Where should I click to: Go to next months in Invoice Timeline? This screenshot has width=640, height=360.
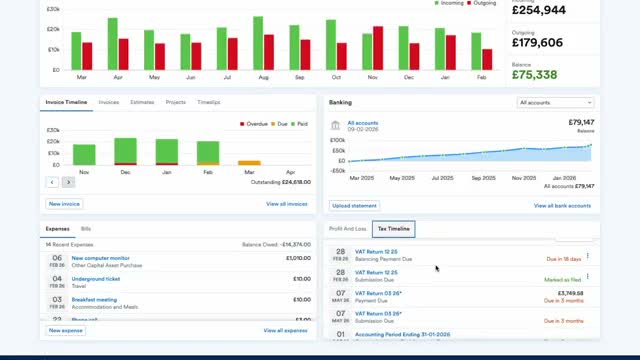pyautogui.click(x=69, y=182)
